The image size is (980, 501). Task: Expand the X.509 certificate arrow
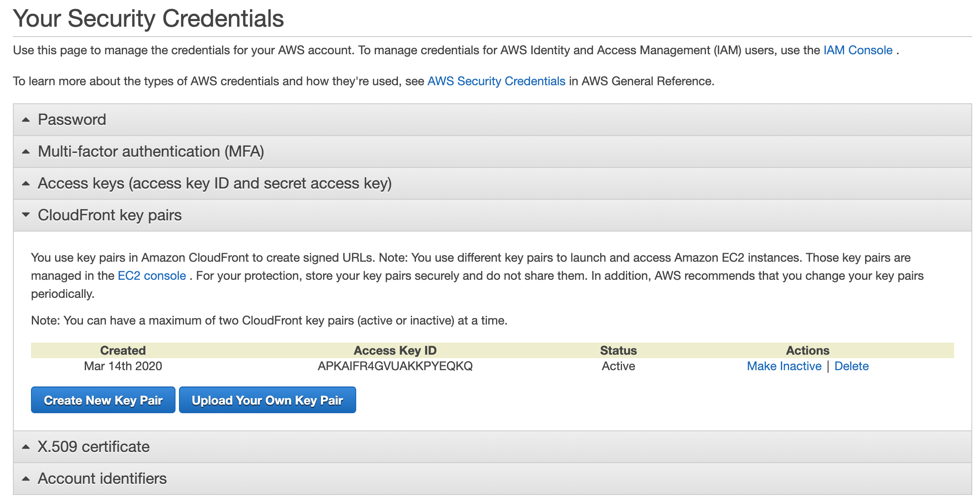pyautogui.click(x=26, y=447)
